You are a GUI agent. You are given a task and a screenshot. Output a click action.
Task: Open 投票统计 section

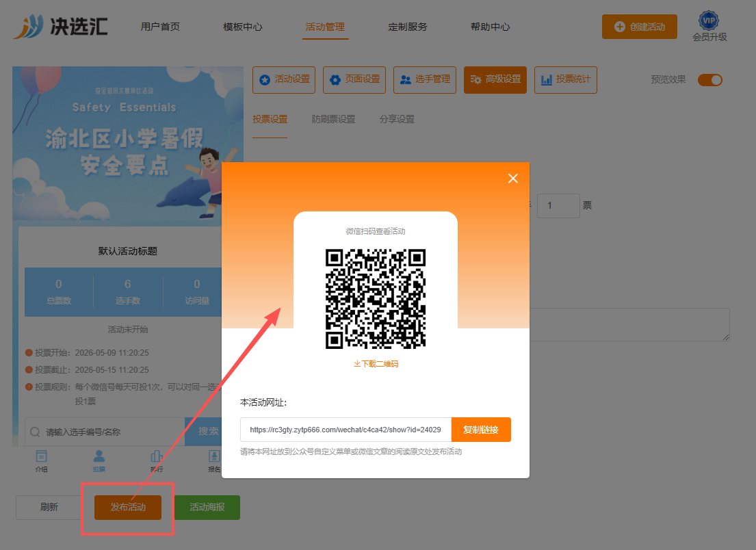pos(566,79)
